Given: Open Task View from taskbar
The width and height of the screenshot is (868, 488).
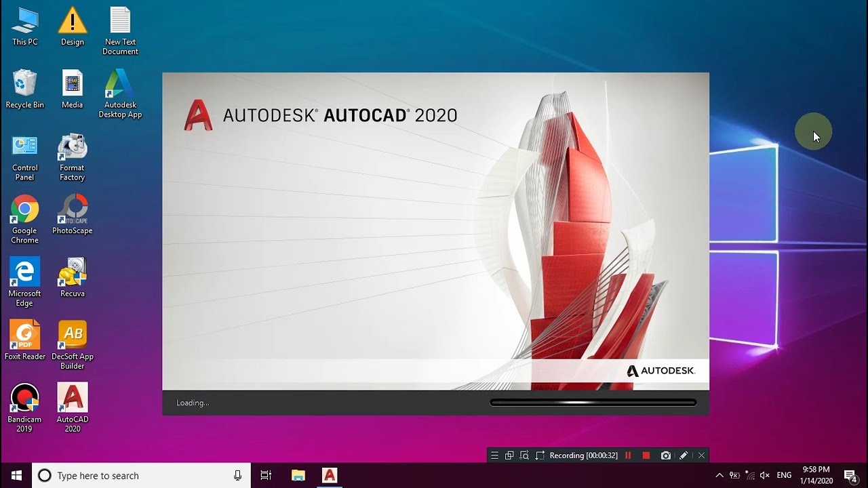Looking at the screenshot, I should pyautogui.click(x=266, y=475).
